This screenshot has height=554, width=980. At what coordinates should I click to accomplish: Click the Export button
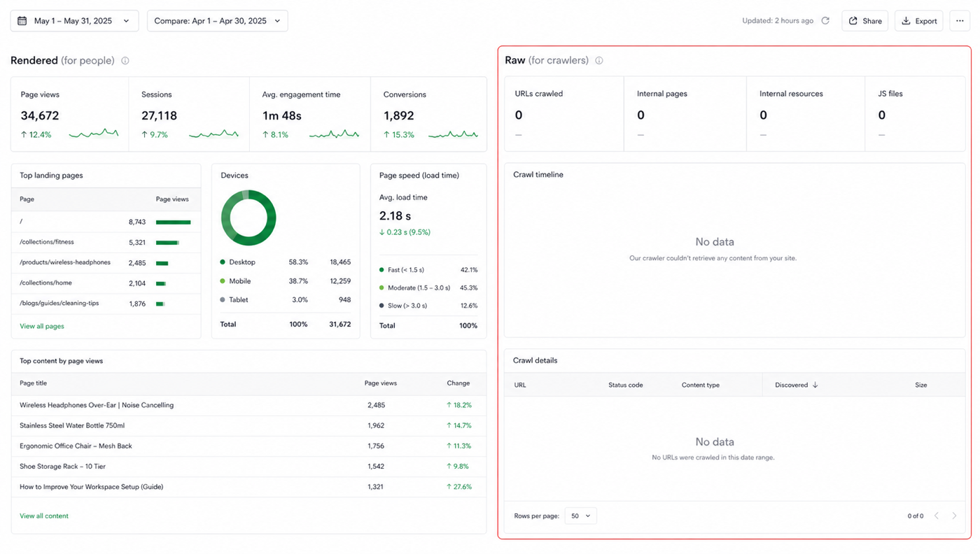pyautogui.click(x=919, y=21)
